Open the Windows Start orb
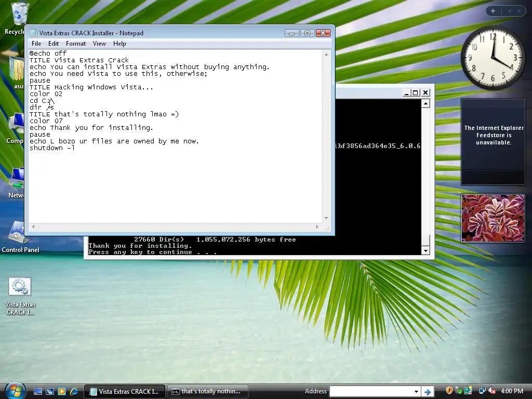Screen dimensions: 532x399 pyautogui.click(x=15, y=391)
